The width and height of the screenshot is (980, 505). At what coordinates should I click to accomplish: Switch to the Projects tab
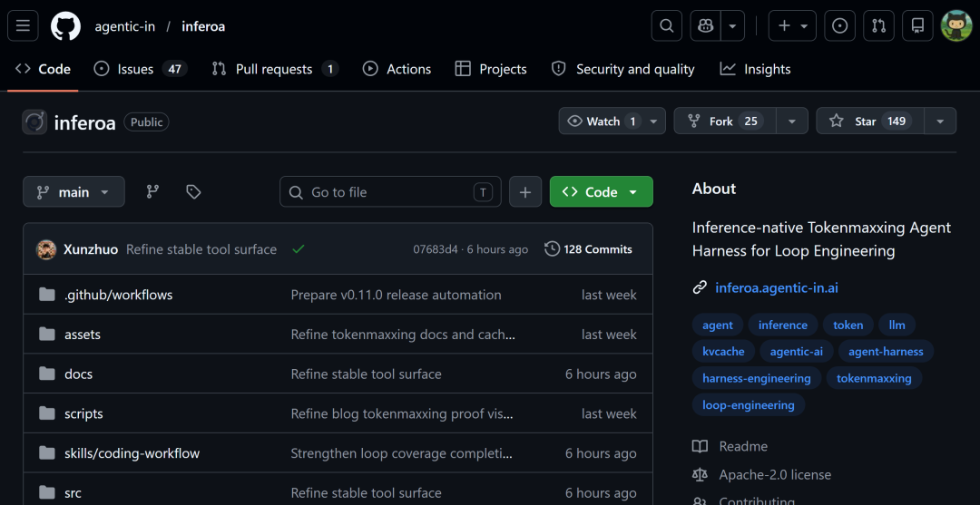tap(491, 69)
